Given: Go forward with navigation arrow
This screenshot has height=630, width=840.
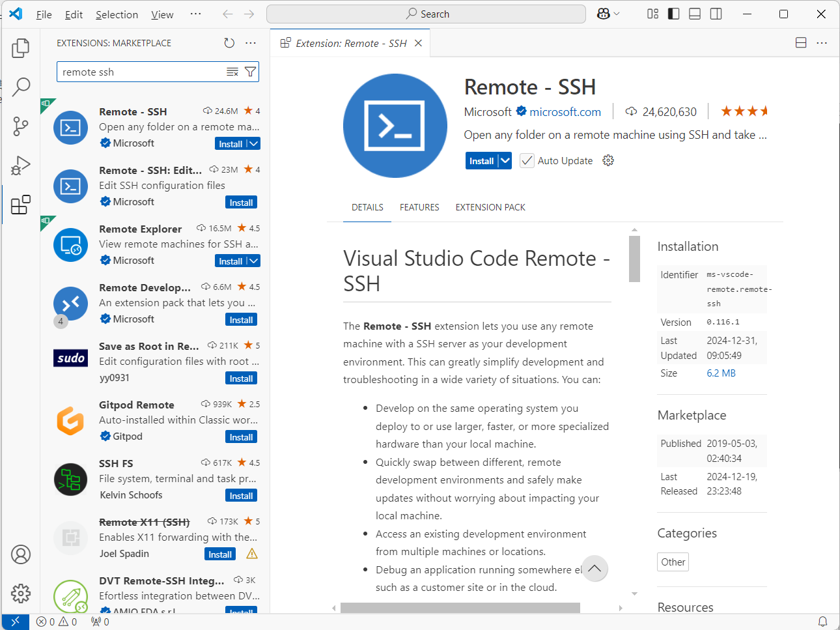Looking at the screenshot, I should (x=249, y=14).
